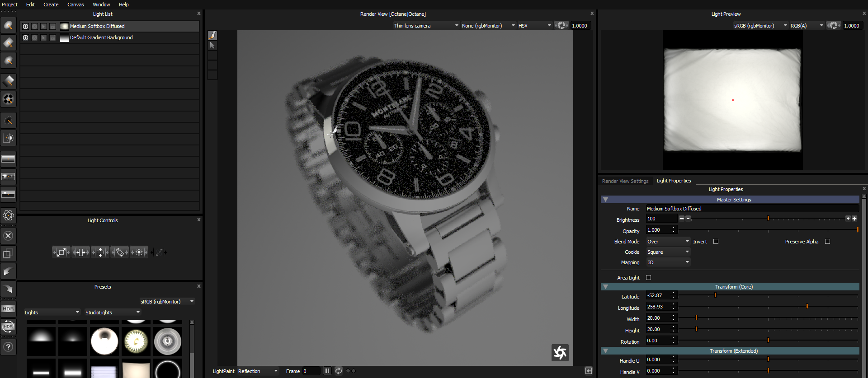Open the Blend Mode Over dropdown
The height and width of the screenshot is (378, 868).
pos(668,242)
